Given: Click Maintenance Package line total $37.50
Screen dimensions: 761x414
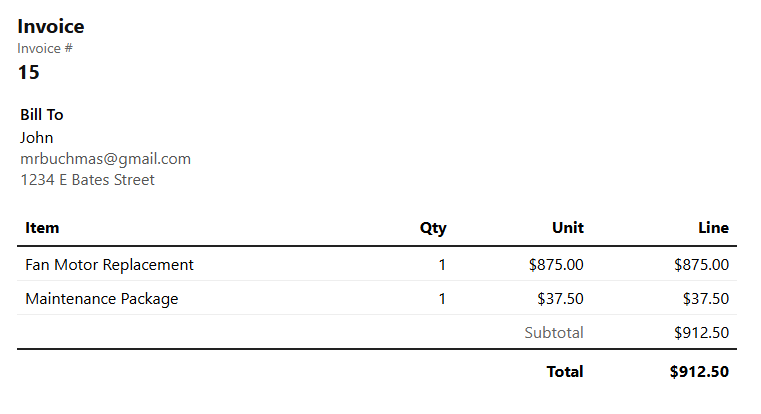Looking at the screenshot, I should (706, 299).
